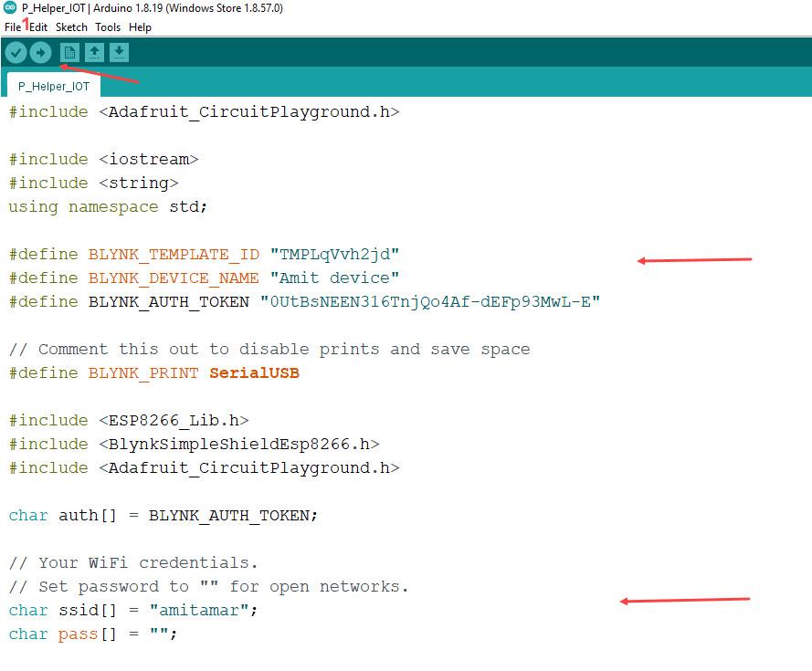The image size is (812, 671).
Task: Click the first Adafruit_CircuitPlayground.h include line
Action: coord(204,111)
